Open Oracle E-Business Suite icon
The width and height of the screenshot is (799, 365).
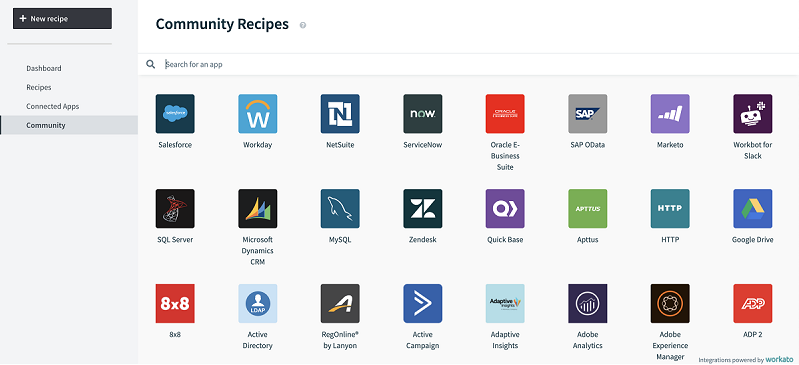click(x=505, y=114)
